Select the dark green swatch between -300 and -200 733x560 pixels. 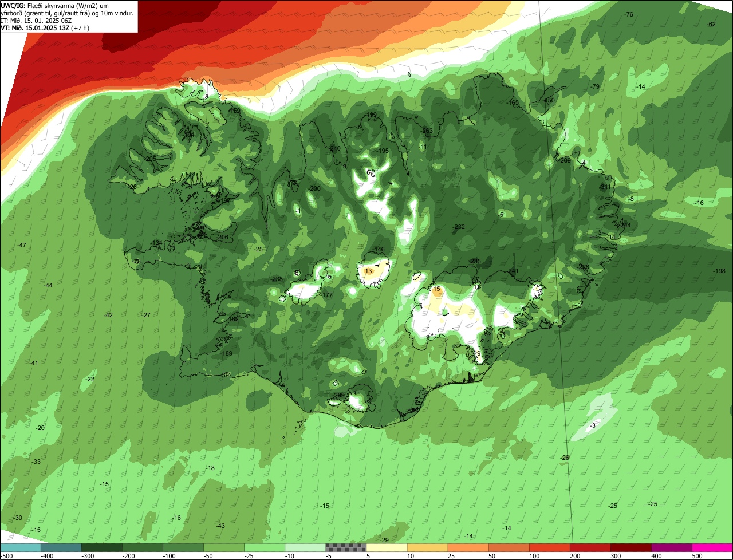(x=102, y=548)
